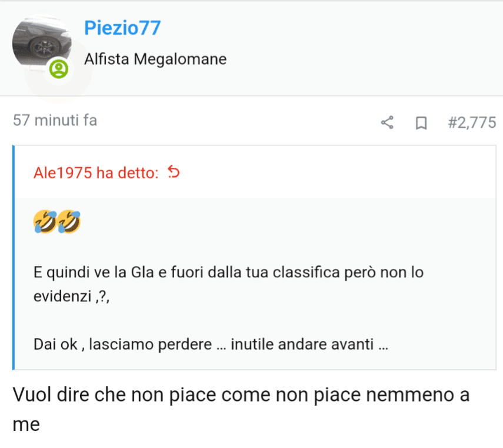Viewport: 503px width, 448px height.
Task: Click the quoted line "evidenzi ,?,"
Action: pyautogui.click(x=71, y=297)
